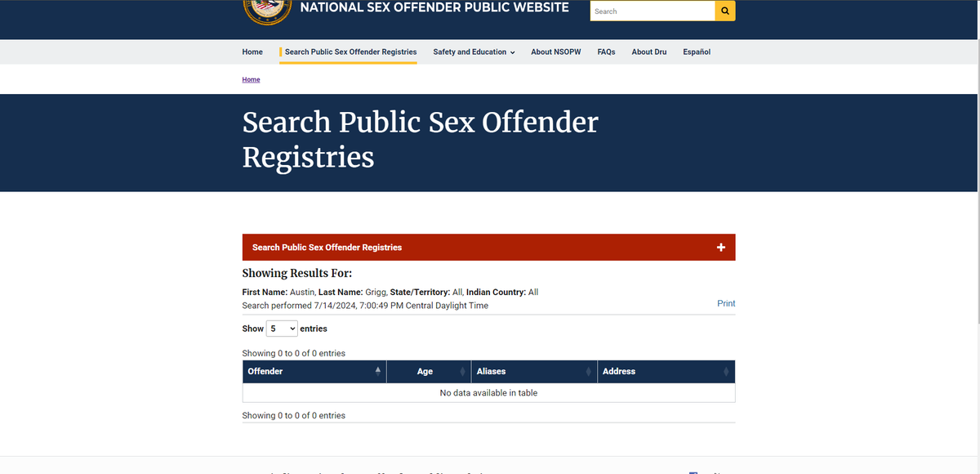Click the Print link
Screen dimensions: 980x474
pyautogui.click(x=726, y=303)
